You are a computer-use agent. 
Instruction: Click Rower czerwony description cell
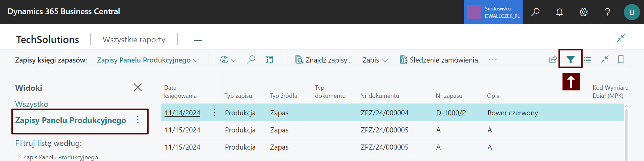[x=513, y=113]
